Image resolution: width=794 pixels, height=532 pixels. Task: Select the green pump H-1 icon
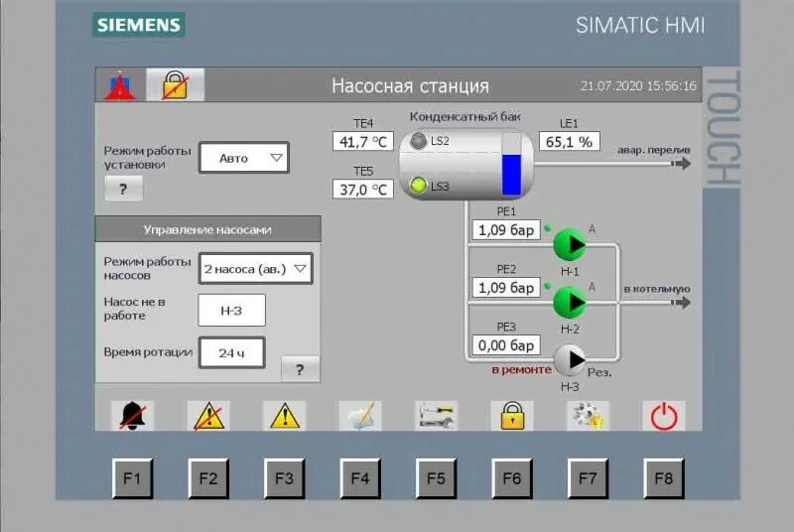click(x=570, y=245)
